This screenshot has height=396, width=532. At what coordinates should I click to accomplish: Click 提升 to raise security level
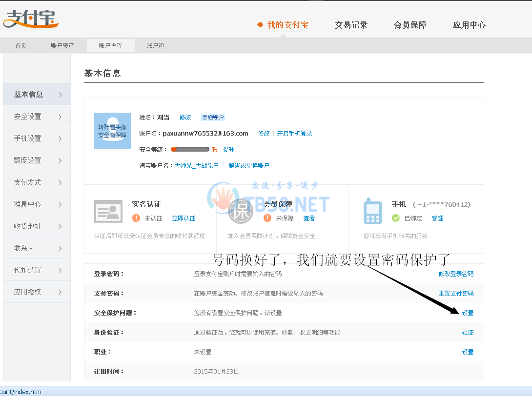228,150
